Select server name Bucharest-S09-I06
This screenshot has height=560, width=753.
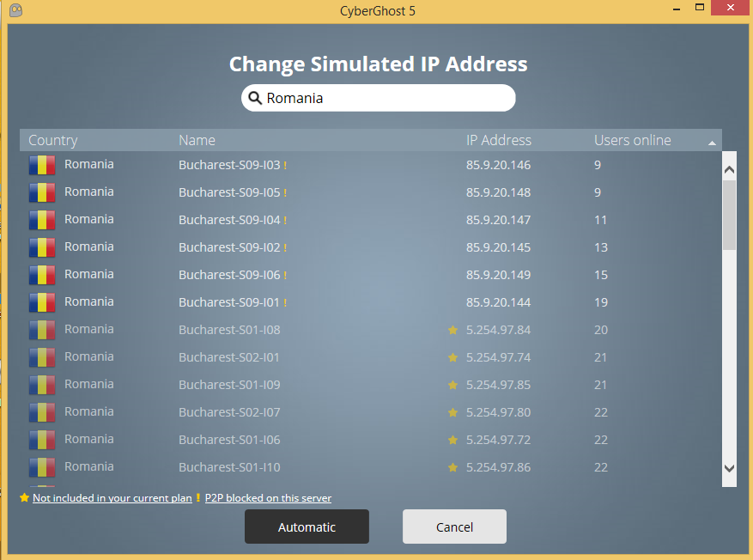click(x=229, y=275)
